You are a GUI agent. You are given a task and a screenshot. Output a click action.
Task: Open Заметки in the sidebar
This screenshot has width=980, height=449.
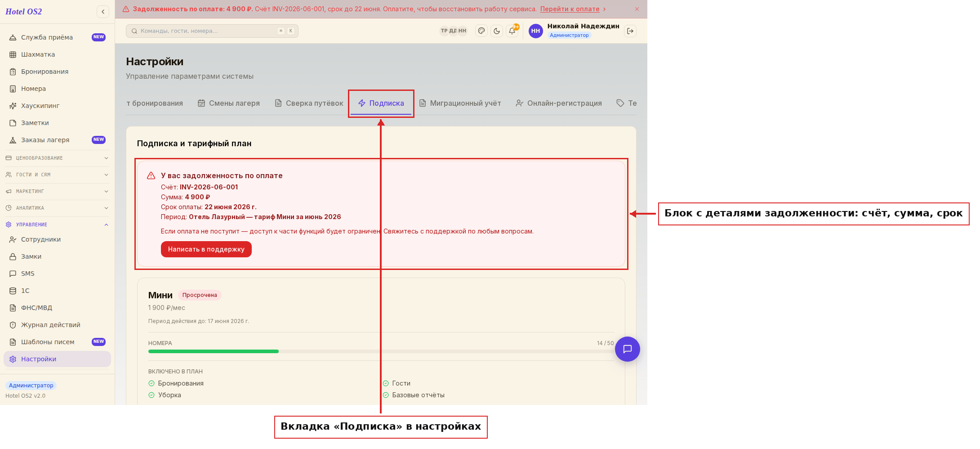pos(57,123)
